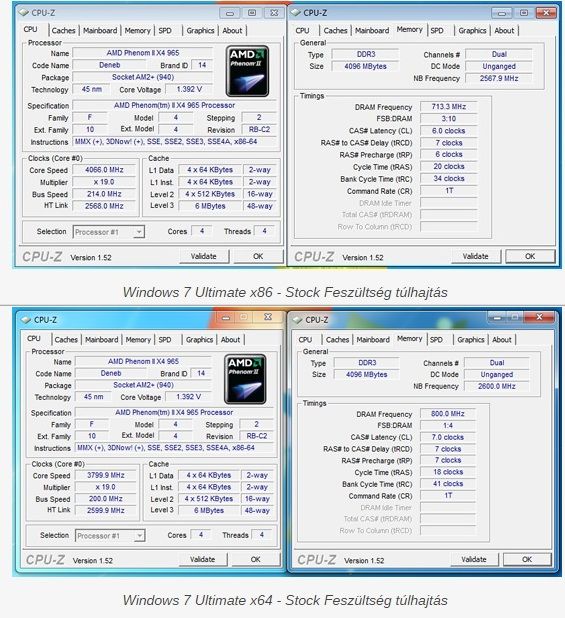Click FSB:DRAM ratio value 1:4
The height and width of the screenshot is (618, 565).
pyautogui.click(x=448, y=426)
